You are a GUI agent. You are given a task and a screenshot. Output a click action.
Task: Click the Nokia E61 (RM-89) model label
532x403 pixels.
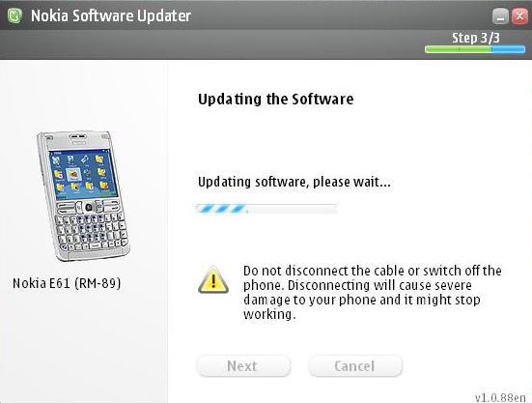67,283
